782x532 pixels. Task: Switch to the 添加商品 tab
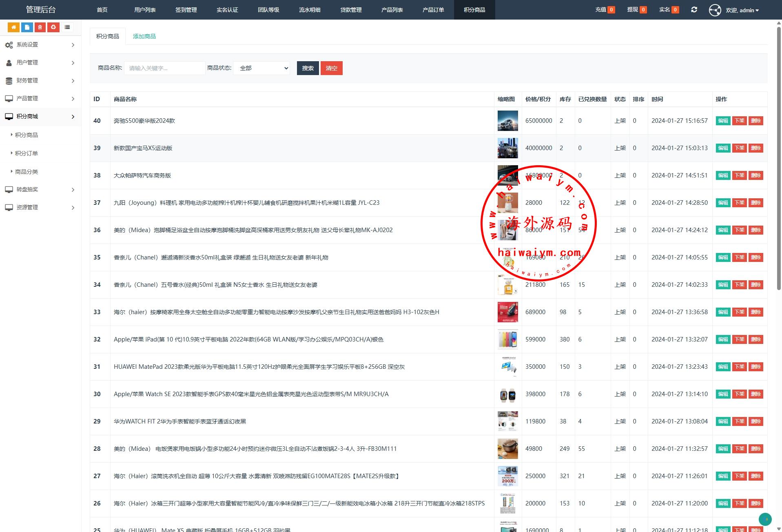click(x=144, y=36)
